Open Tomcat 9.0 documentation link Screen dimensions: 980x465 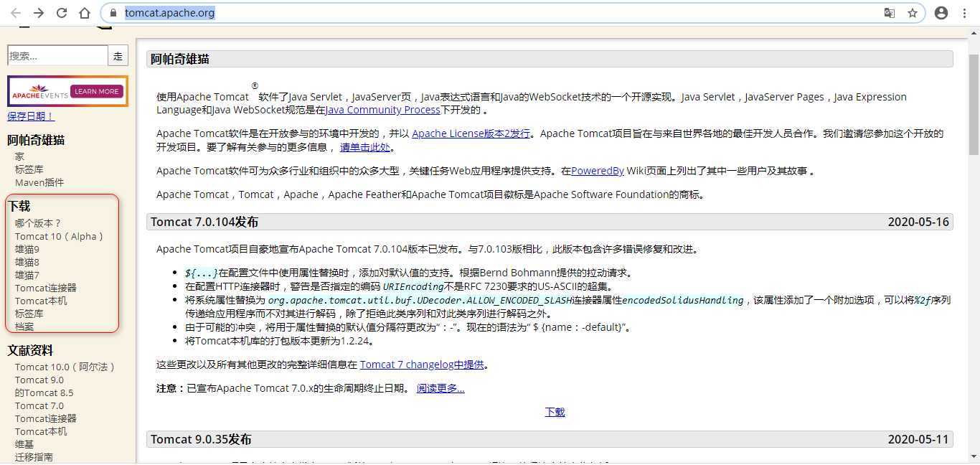pos(39,380)
